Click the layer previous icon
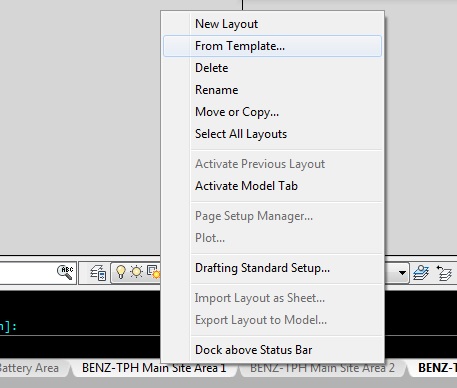 click(x=444, y=273)
